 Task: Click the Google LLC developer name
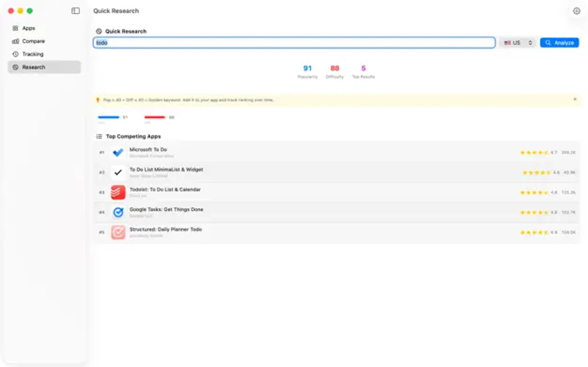141,216
